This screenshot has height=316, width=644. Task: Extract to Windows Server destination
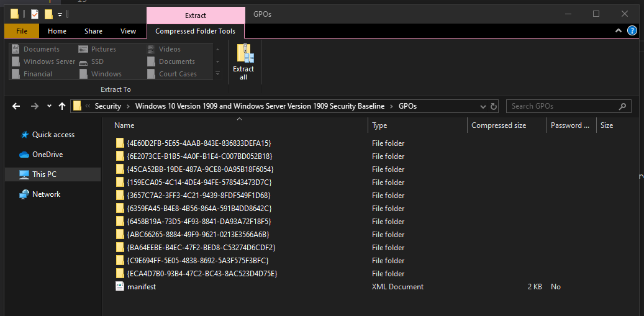[43, 61]
